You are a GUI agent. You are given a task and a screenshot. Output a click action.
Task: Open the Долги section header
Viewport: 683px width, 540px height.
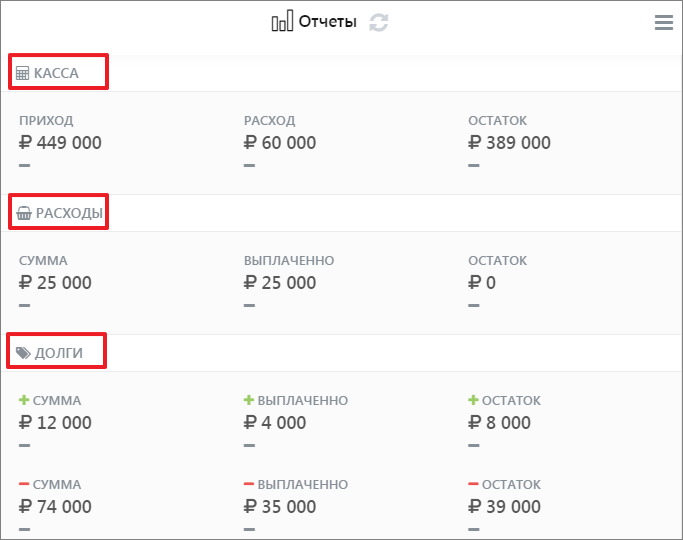[x=59, y=353]
